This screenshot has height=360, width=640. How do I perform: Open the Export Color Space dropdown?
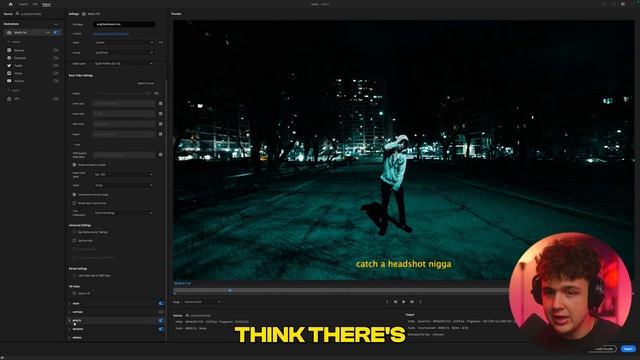(x=124, y=174)
